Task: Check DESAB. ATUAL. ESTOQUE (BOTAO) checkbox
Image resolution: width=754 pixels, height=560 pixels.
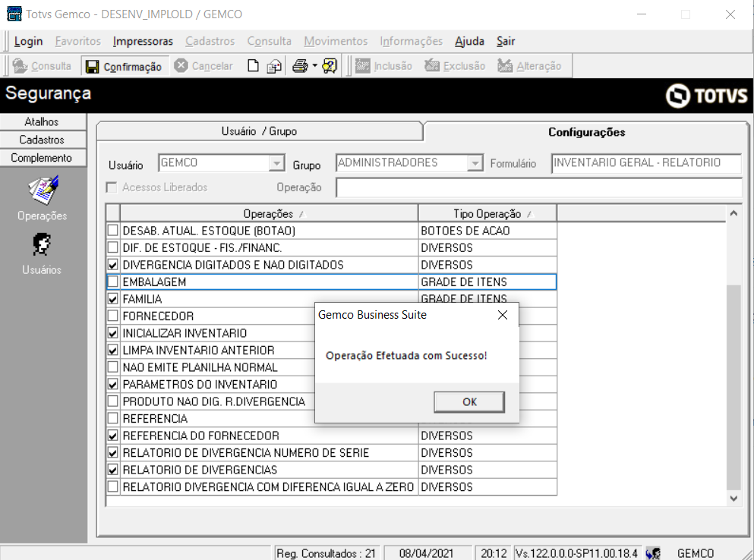Action: click(113, 230)
